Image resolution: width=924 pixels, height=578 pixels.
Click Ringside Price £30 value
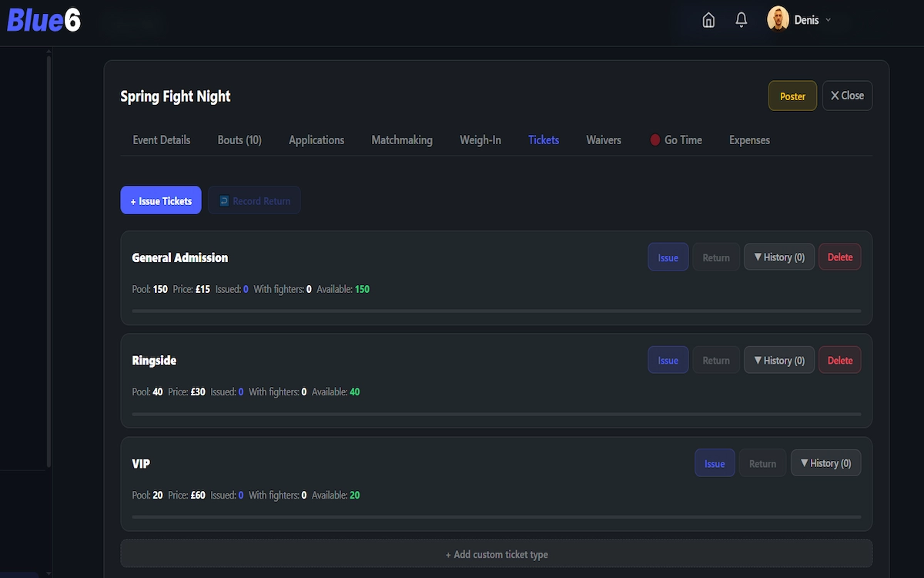pyautogui.click(x=198, y=392)
